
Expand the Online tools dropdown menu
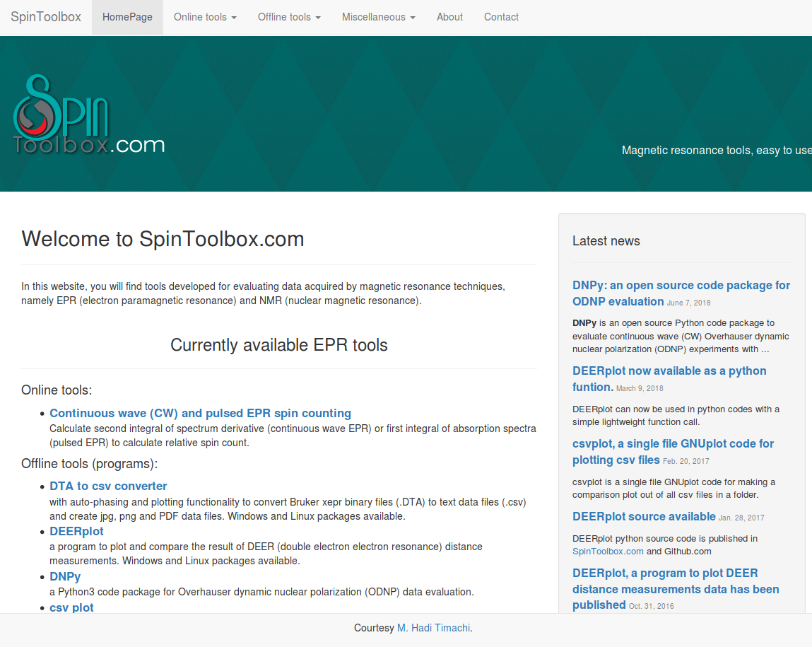(x=205, y=17)
